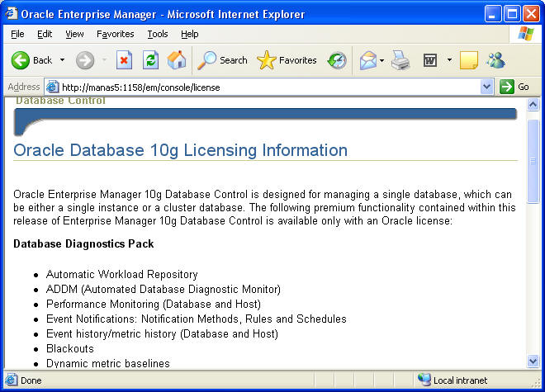
Task: Click the Search toolbar button
Action: [223, 60]
